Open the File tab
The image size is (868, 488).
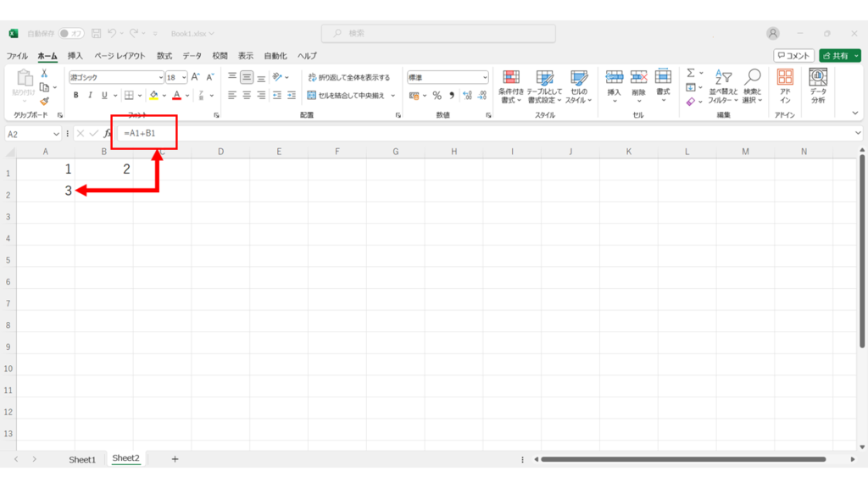coord(17,56)
